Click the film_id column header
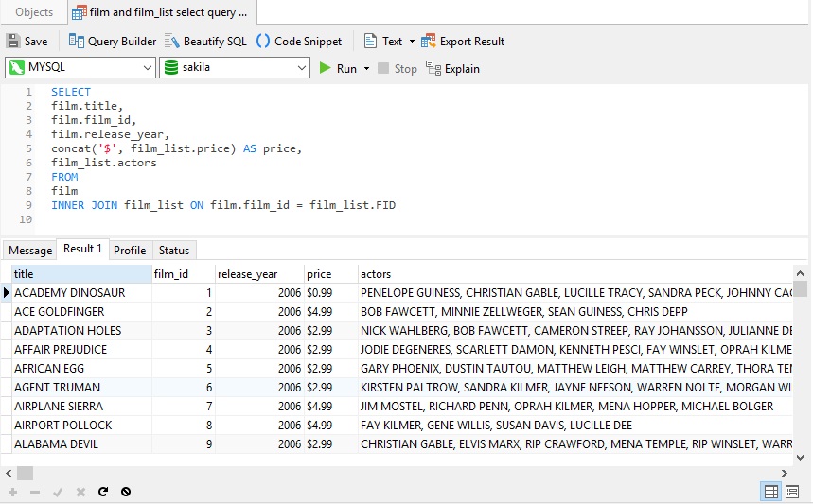Image resolution: width=813 pixels, height=504 pixels. [x=183, y=274]
